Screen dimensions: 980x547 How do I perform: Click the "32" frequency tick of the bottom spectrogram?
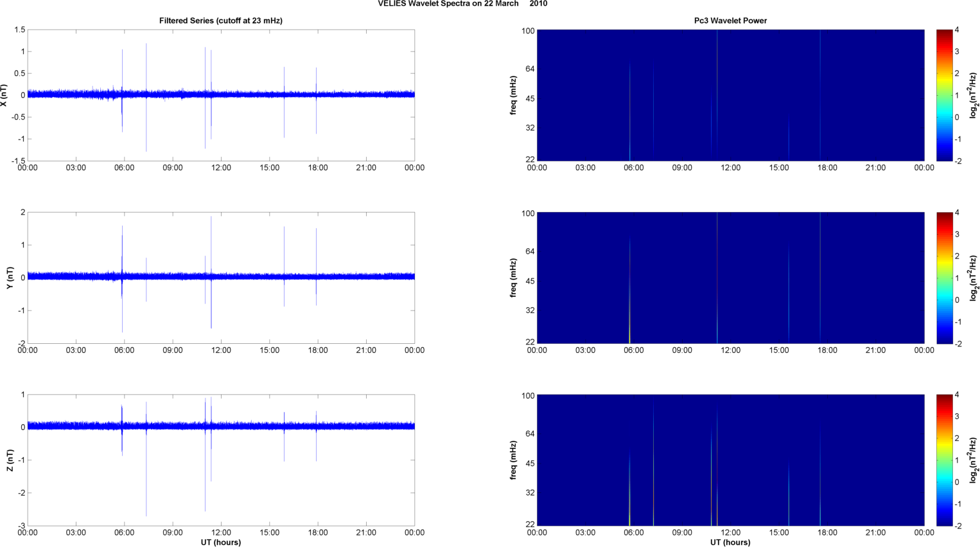click(x=530, y=493)
